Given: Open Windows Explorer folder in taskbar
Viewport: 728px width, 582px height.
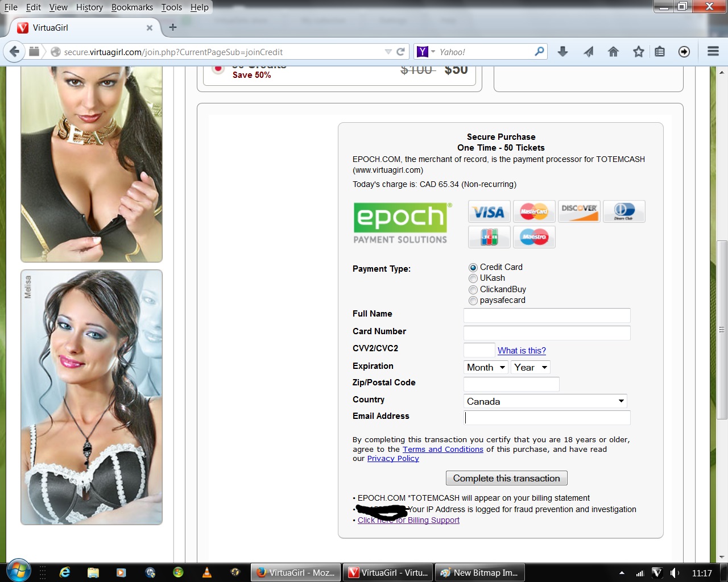Looking at the screenshot, I should (93, 572).
